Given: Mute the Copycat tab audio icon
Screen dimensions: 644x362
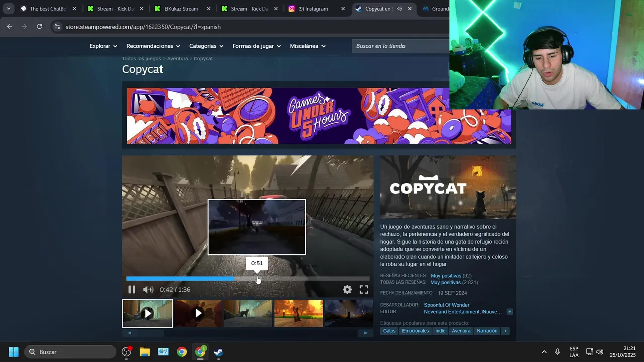Looking at the screenshot, I should point(399,9).
